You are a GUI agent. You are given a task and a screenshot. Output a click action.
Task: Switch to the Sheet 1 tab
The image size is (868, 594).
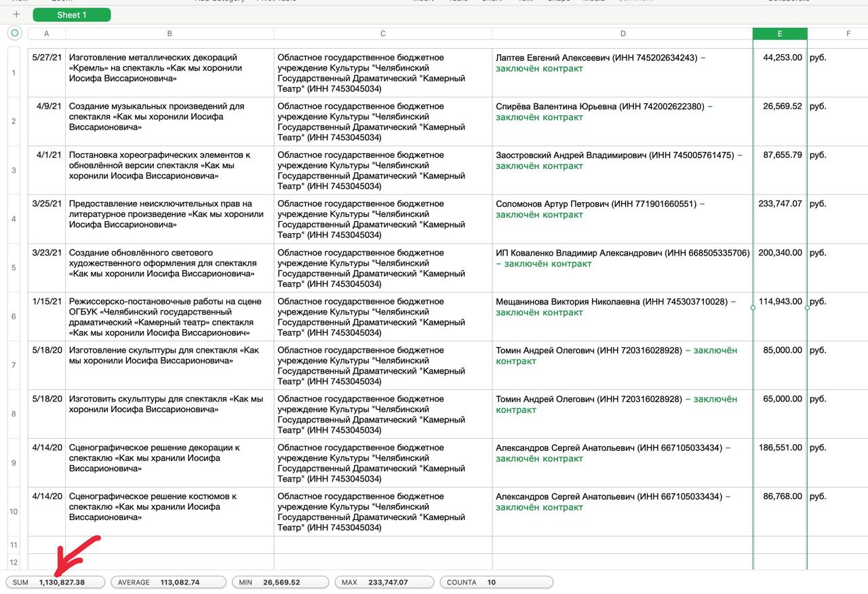[71, 15]
